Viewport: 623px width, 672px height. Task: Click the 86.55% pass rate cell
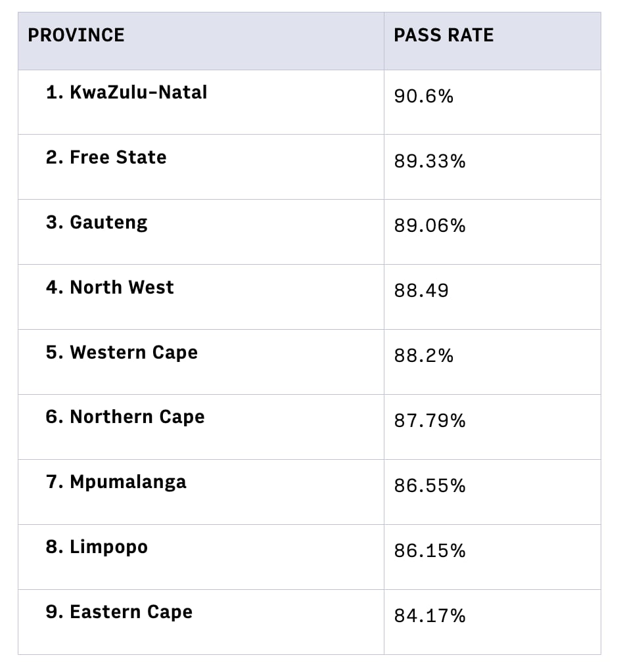pos(430,486)
